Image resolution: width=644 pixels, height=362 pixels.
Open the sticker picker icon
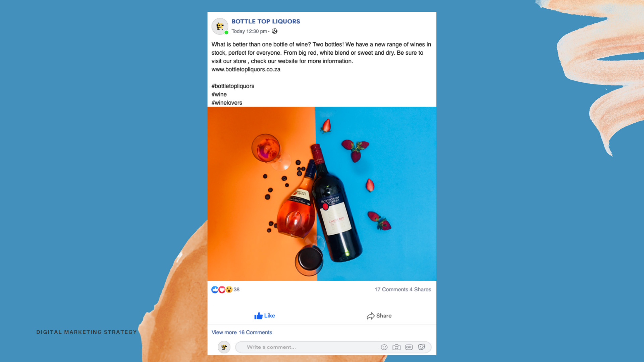[x=422, y=347]
